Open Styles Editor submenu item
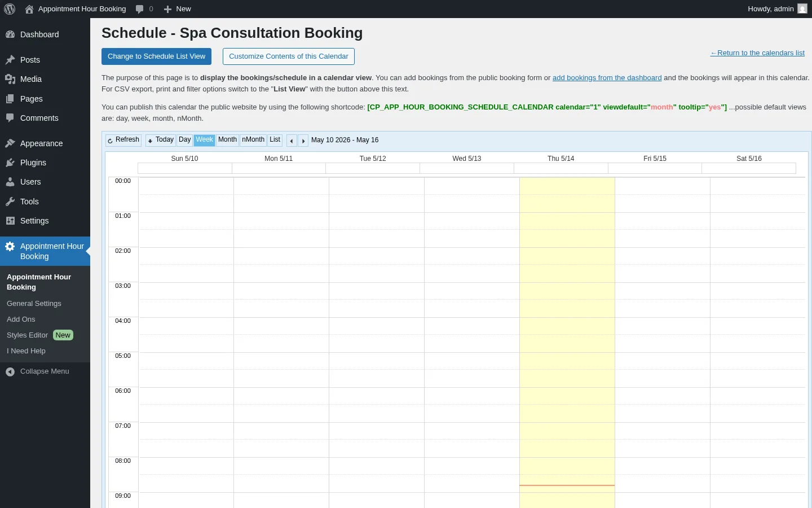Screen dimensions: 812x508 click(x=39, y=335)
